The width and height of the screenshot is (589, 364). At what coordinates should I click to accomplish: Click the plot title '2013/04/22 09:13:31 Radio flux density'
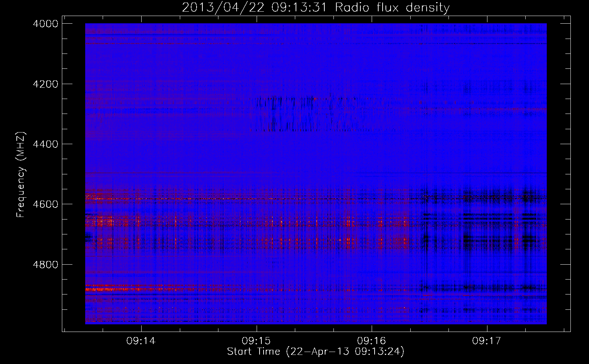point(316,7)
